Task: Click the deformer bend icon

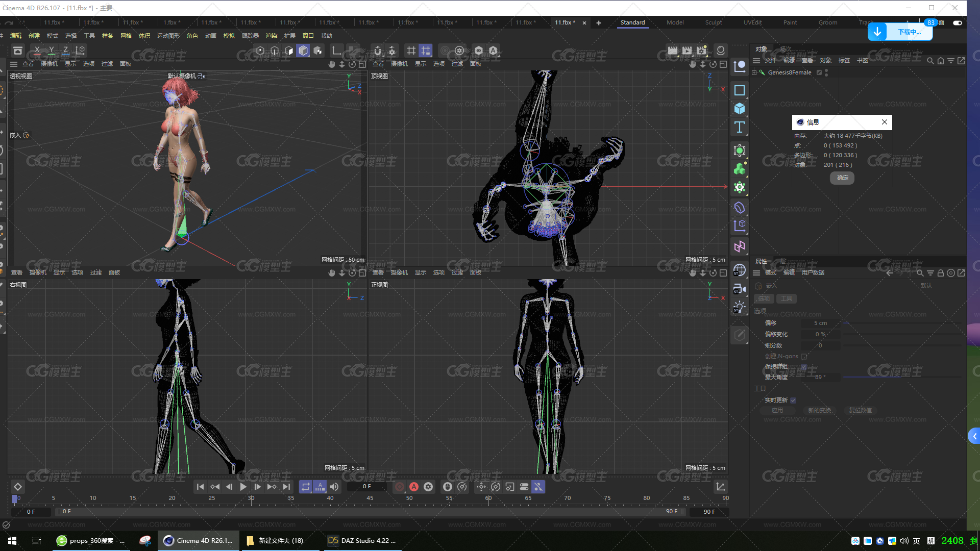Action: click(x=740, y=208)
